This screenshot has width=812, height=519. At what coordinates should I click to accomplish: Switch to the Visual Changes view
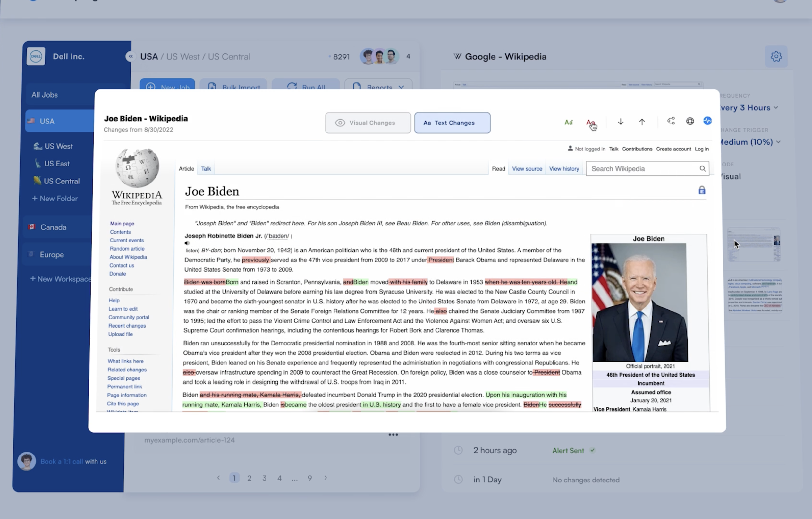tap(368, 123)
